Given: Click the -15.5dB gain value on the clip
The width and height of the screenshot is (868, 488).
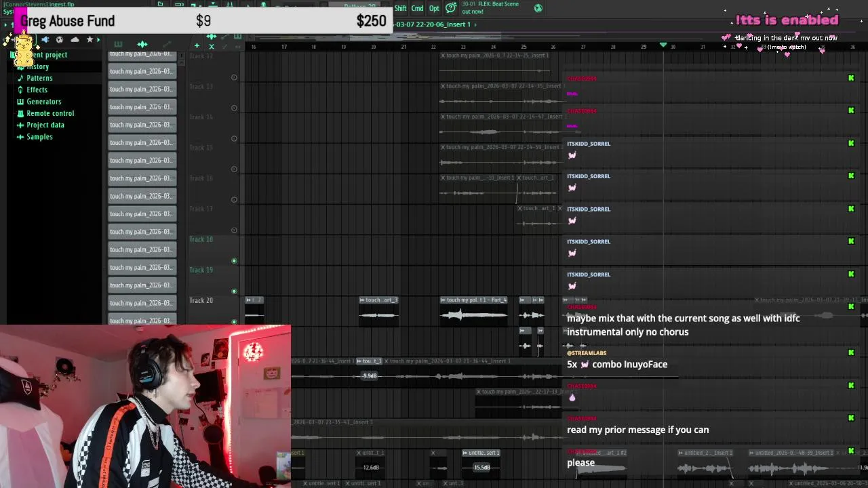Looking at the screenshot, I should pos(481,467).
